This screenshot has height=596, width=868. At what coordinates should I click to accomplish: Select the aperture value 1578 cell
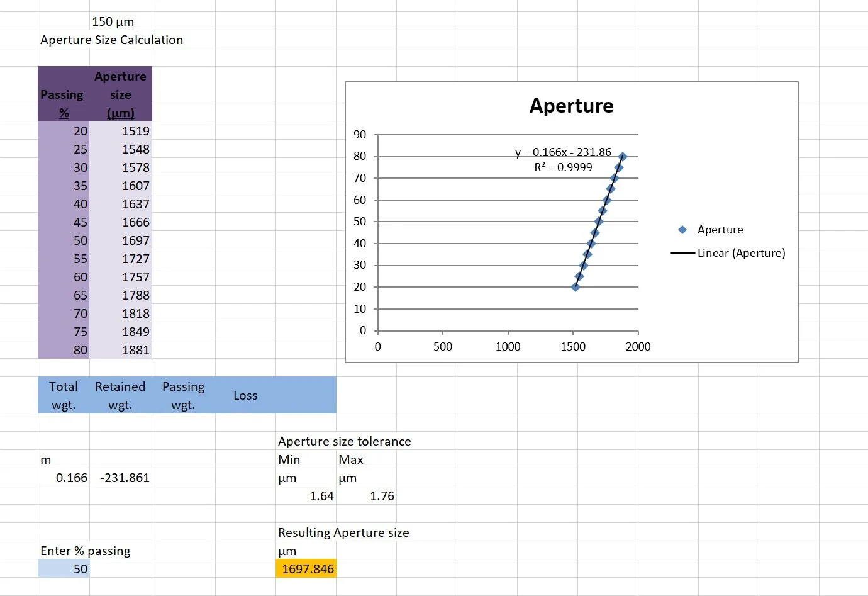(x=121, y=167)
